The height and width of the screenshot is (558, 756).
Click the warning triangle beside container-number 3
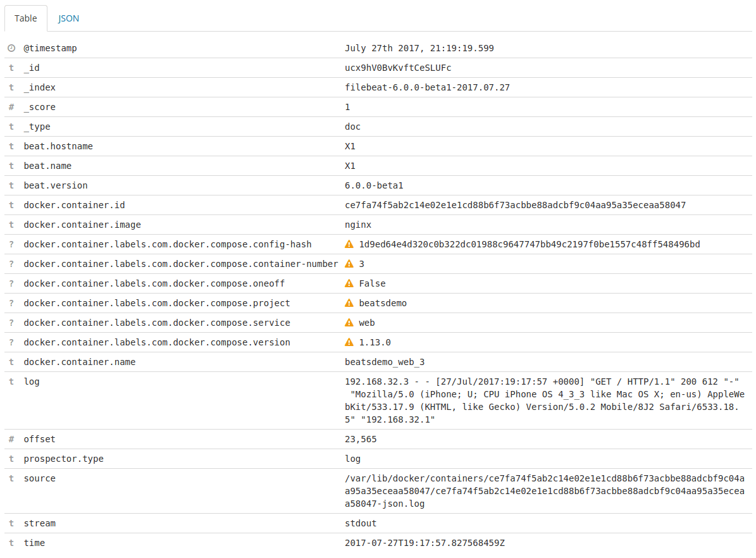[349, 264]
